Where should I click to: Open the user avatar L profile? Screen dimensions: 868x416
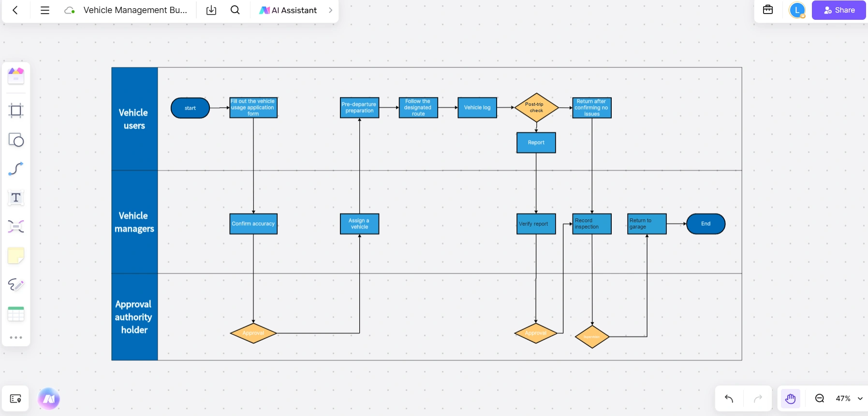coord(797,10)
